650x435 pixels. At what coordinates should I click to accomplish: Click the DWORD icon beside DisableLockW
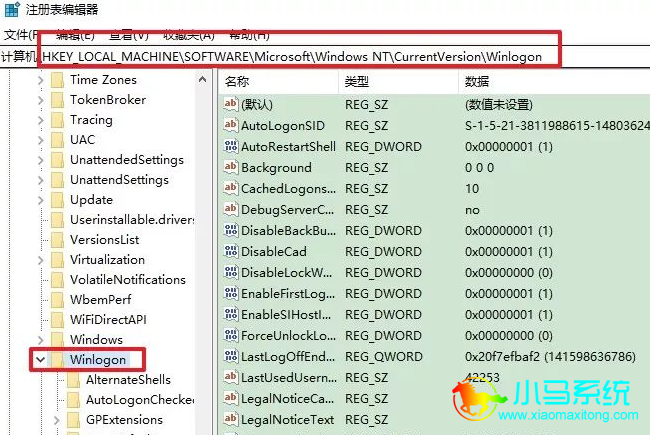click(231, 272)
